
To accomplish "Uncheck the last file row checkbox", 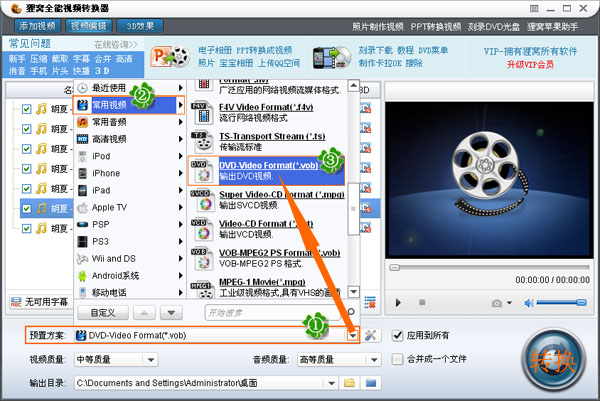I will click(26, 228).
